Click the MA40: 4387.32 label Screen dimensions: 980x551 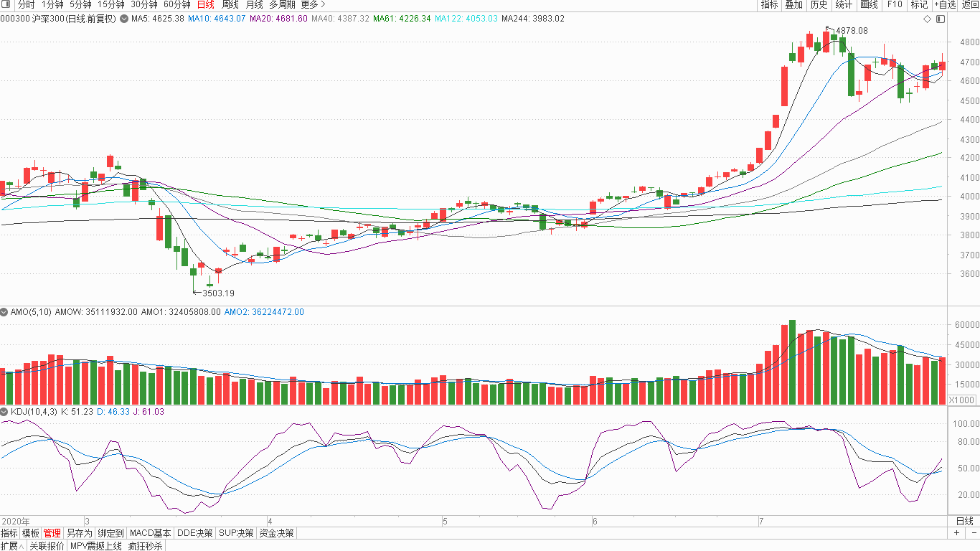(x=341, y=19)
